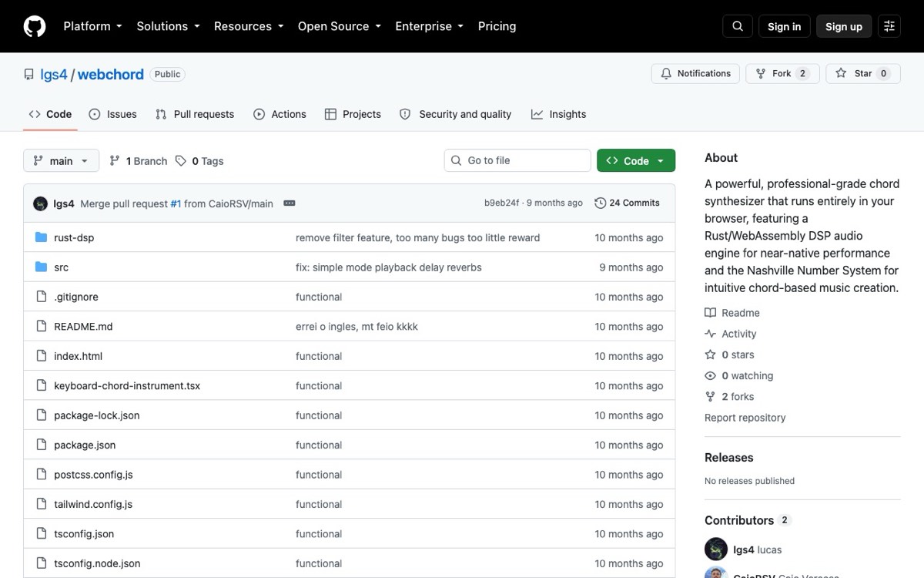This screenshot has height=578, width=924.
Task: Click the Sign in button
Action: (x=784, y=26)
